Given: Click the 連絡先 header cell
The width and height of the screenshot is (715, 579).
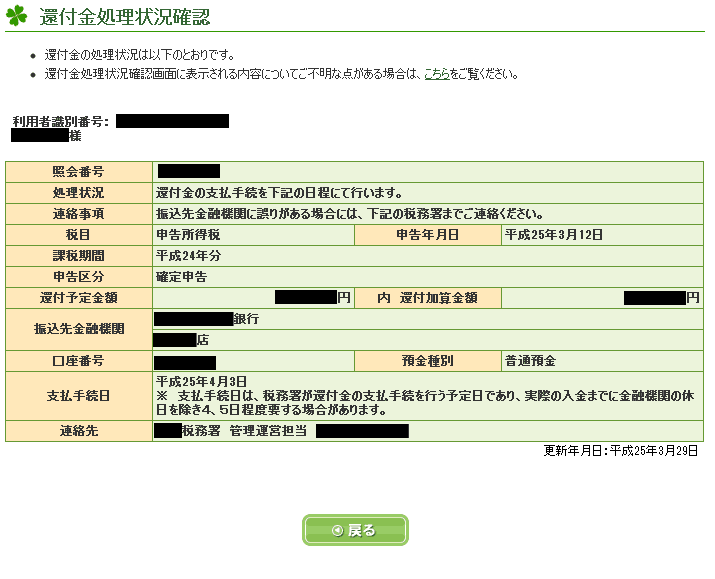Looking at the screenshot, I should coord(79,431).
